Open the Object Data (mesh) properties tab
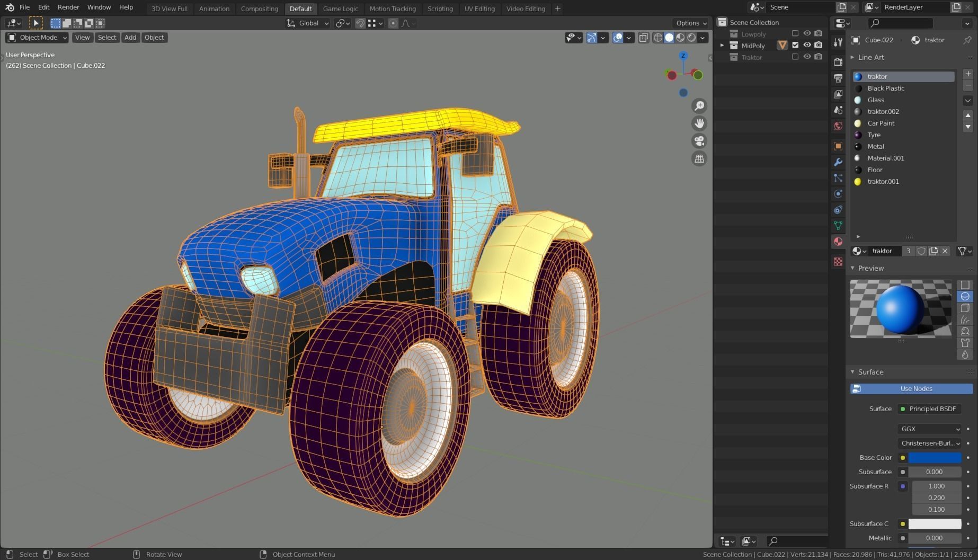The image size is (978, 560). (838, 225)
